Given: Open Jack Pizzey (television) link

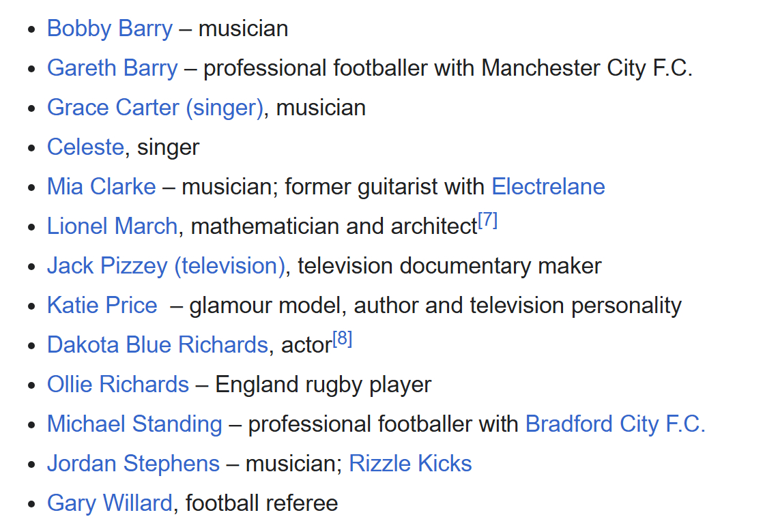Looking at the screenshot, I should [166, 266].
